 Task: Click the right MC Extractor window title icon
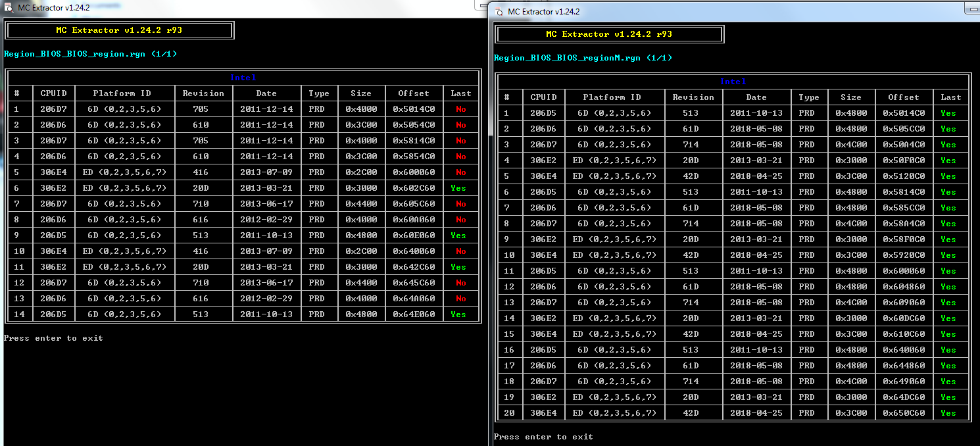click(x=499, y=11)
